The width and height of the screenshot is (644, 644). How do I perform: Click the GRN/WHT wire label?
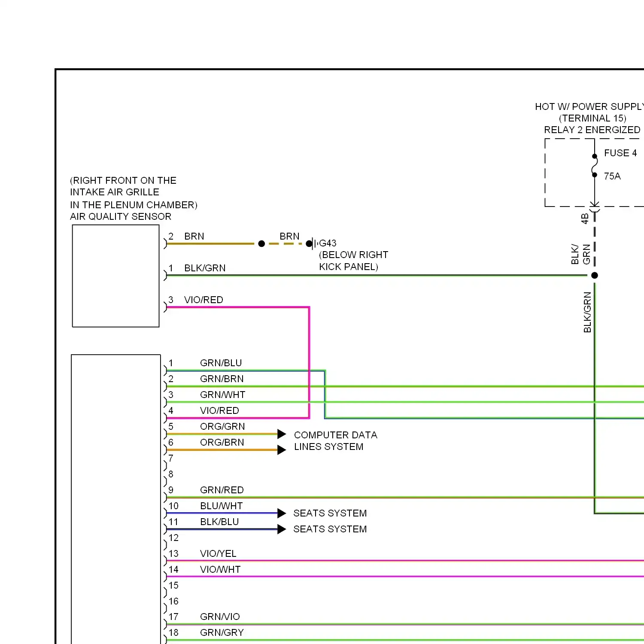[x=223, y=395]
